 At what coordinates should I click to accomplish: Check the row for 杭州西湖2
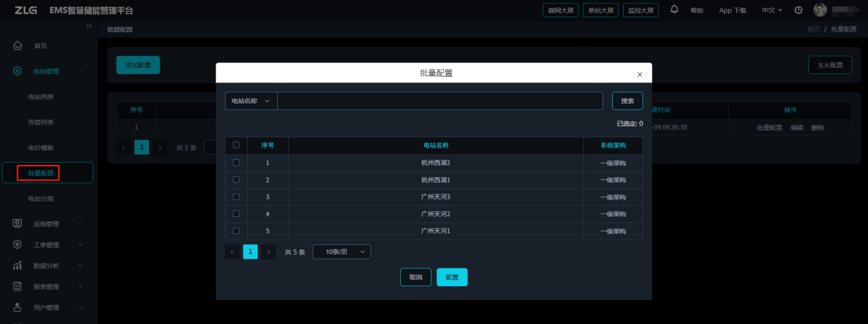click(237, 163)
